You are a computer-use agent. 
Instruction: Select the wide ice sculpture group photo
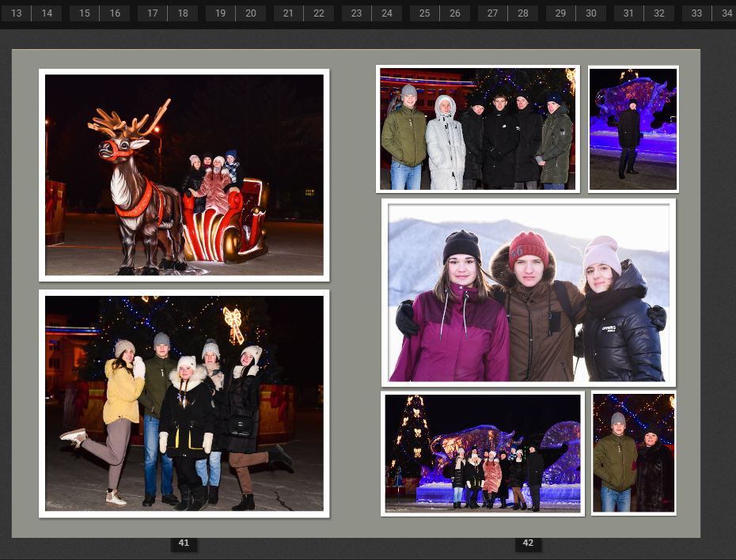coord(483,453)
